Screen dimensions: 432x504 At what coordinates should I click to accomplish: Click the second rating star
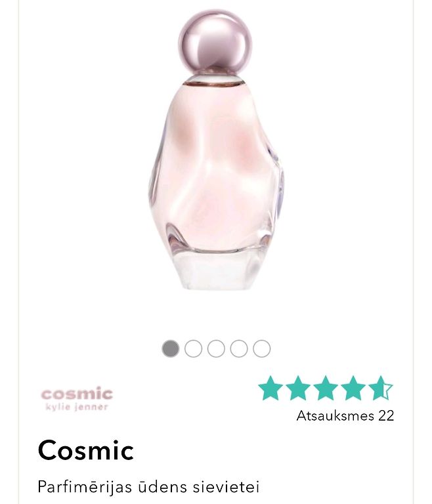point(298,388)
